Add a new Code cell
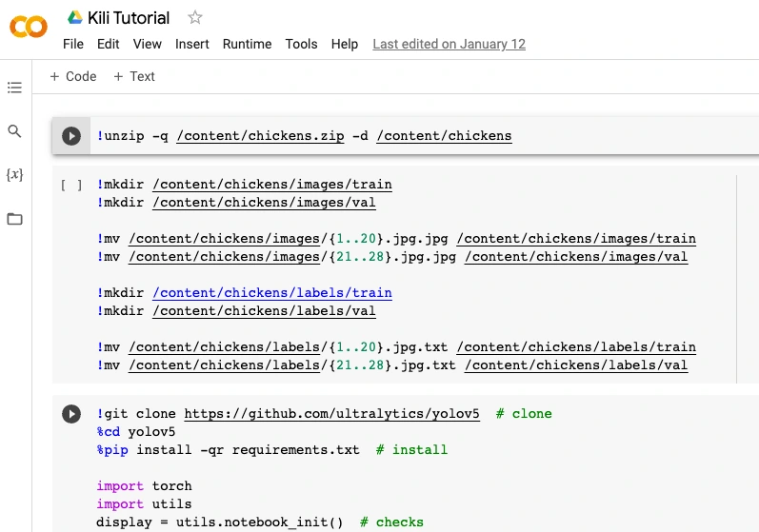This screenshot has width=759, height=532. (73, 76)
